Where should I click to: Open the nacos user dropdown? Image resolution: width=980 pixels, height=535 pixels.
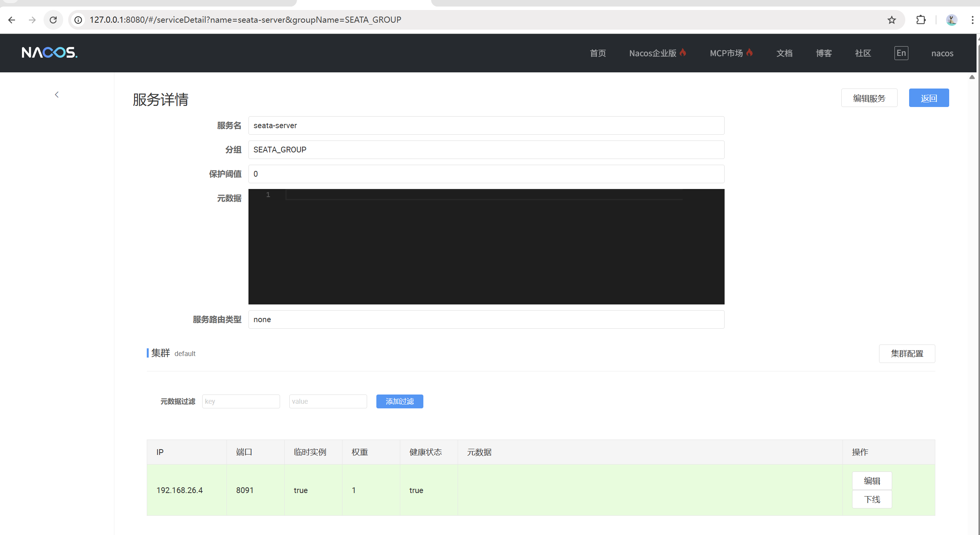coord(942,53)
